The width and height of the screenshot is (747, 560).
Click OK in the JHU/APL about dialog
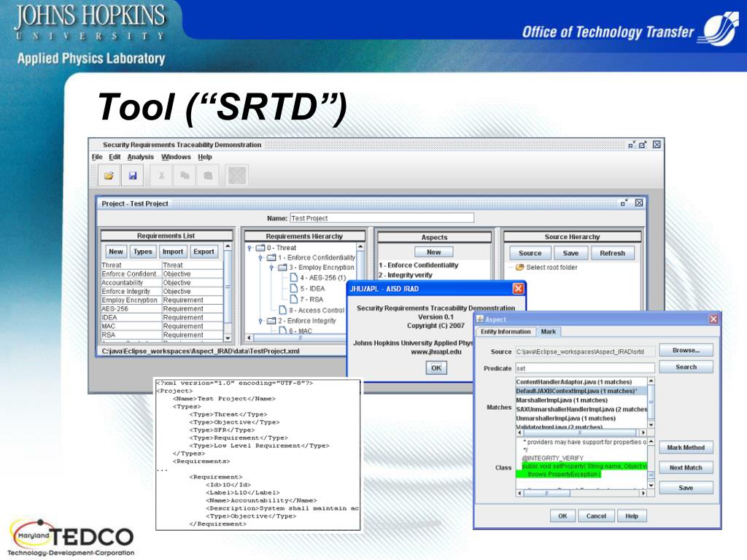436,367
